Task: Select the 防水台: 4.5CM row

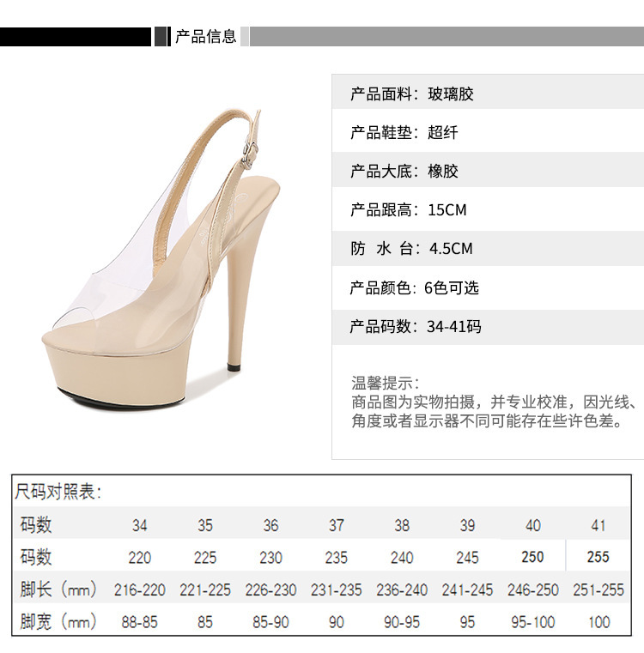Action: pyautogui.click(x=488, y=249)
